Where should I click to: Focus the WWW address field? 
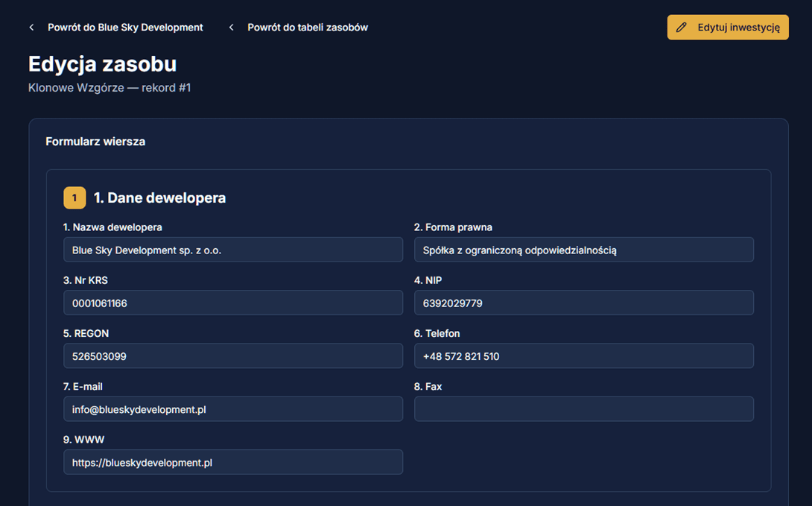tap(232, 462)
